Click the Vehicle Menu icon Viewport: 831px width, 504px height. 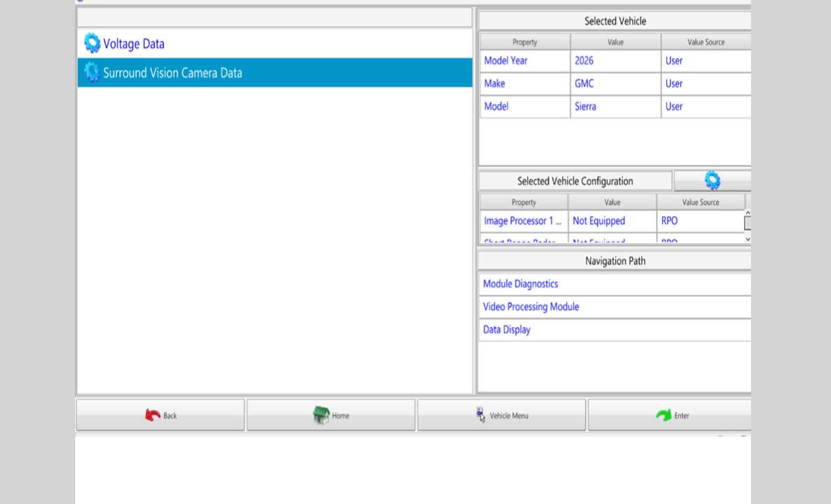481,415
